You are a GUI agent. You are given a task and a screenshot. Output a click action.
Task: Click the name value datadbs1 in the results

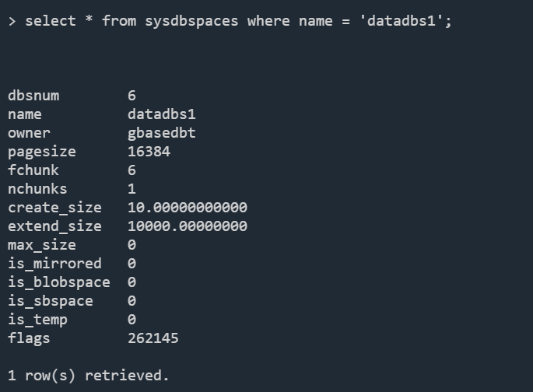point(162,114)
